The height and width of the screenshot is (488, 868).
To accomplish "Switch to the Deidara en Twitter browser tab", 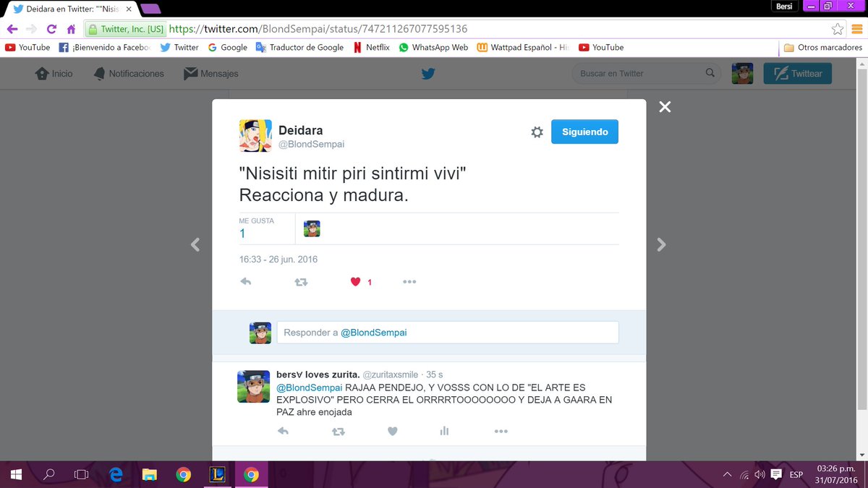I will [x=72, y=9].
